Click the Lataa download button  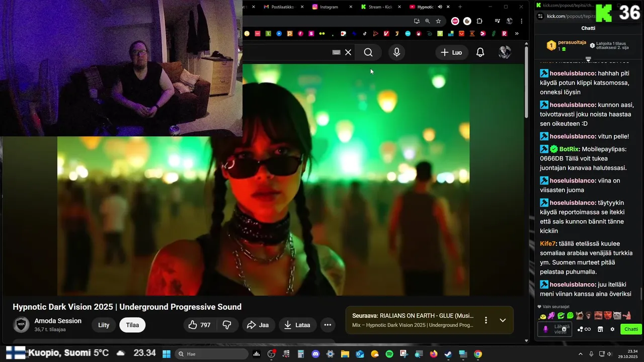[297, 325]
